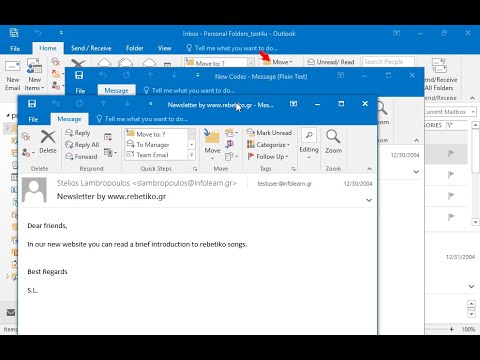Click the Mail icon in the Outlook navigation bar
This screenshot has height=360, width=480.
coord(11,313)
